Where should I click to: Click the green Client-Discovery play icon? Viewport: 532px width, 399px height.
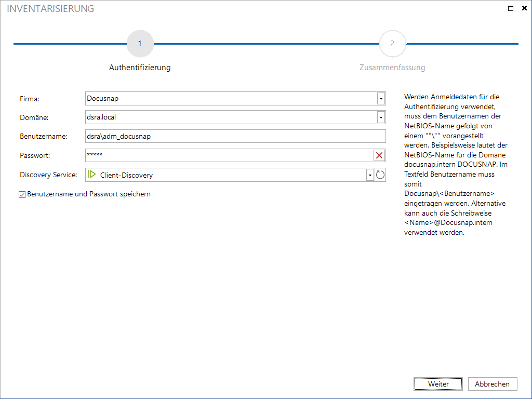(x=91, y=175)
